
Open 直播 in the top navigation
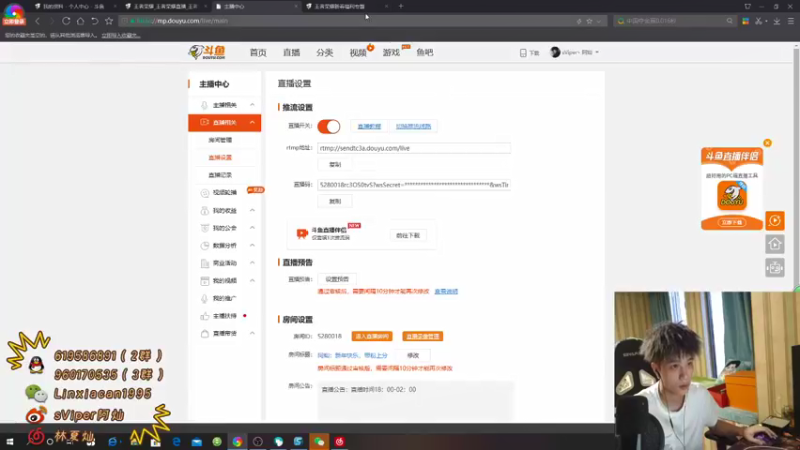tap(291, 53)
